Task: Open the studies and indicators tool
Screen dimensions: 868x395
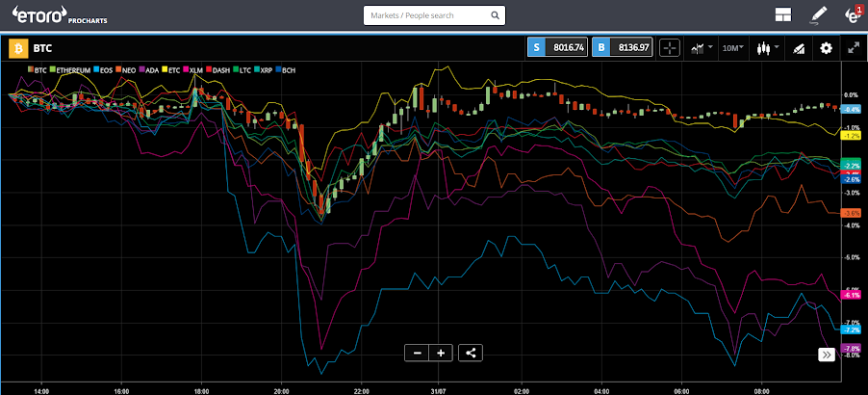Action: [798, 48]
